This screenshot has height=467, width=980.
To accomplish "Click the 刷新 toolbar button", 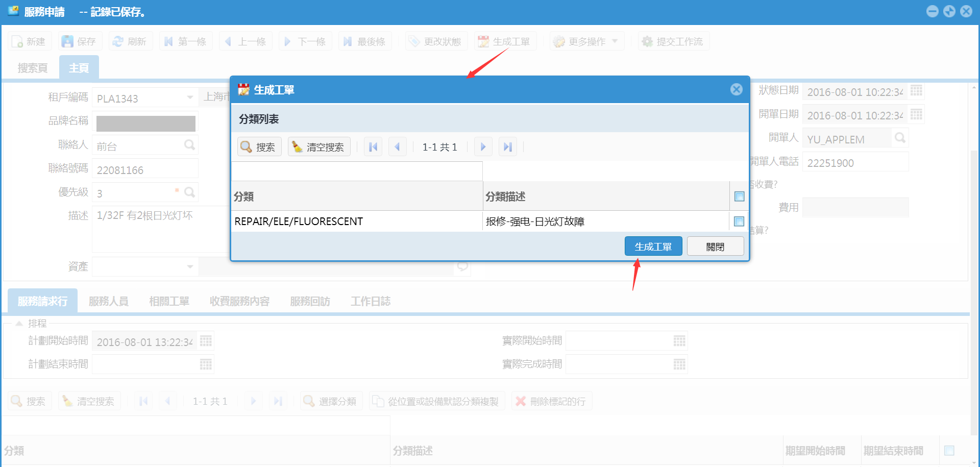I will coord(131,41).
